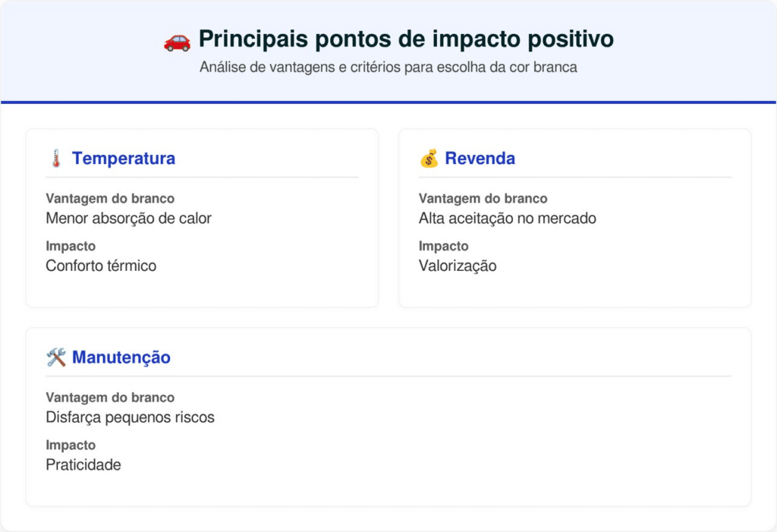This screenshot has width=777, height=532.
Task: Click the red car icon in header
Action: point(177,40)
